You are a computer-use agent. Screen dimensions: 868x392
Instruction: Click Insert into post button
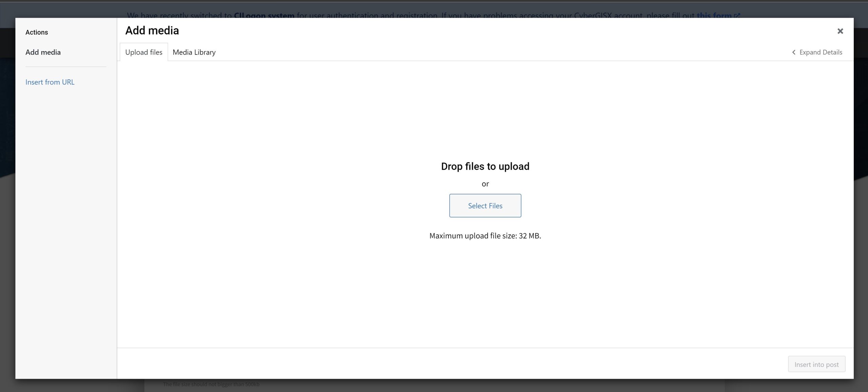tap(816, 364)
